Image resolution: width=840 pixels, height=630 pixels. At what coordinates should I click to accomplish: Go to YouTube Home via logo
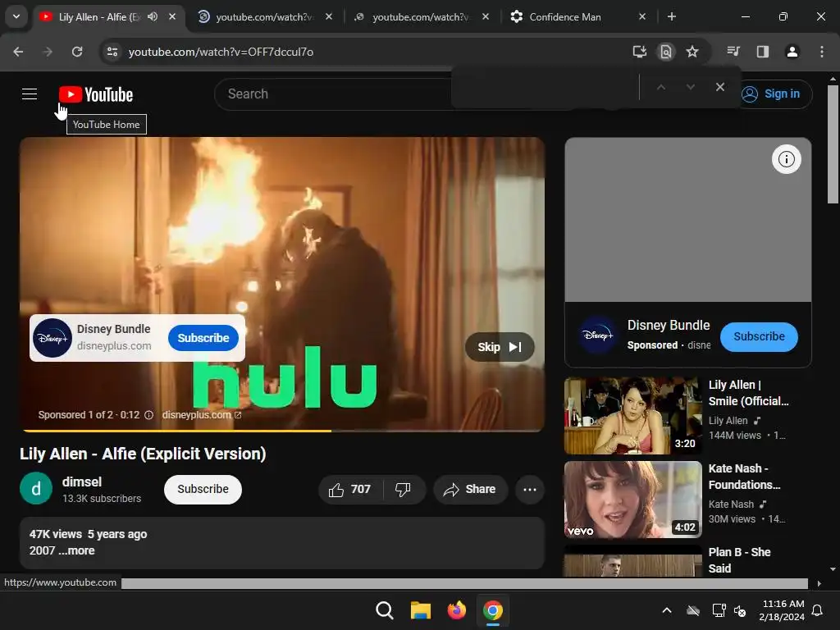pyautogui.click(x=96, y=94)
